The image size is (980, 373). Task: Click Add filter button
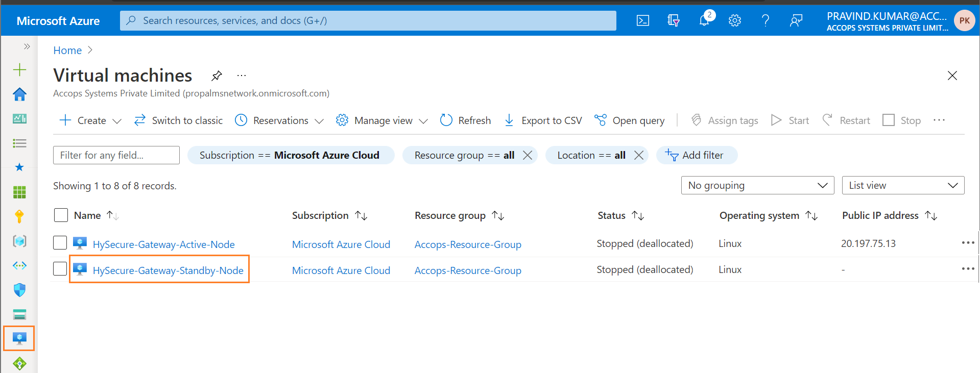click(x=697, y=155)
